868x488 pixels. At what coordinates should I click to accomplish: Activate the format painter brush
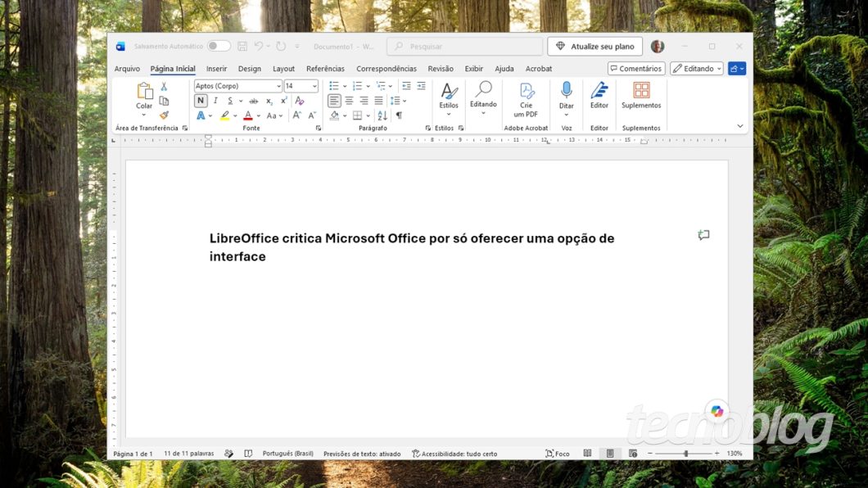[164, 115]
